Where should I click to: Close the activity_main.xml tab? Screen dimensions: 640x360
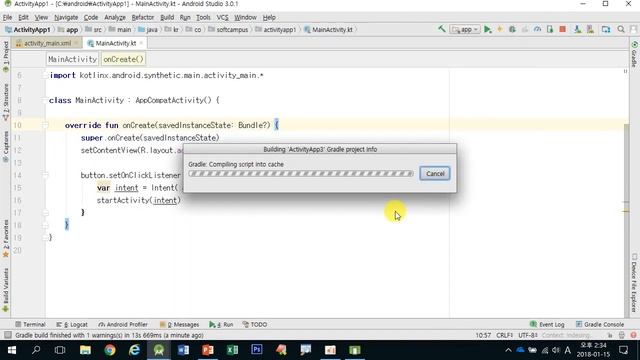(x=76, y=43)
